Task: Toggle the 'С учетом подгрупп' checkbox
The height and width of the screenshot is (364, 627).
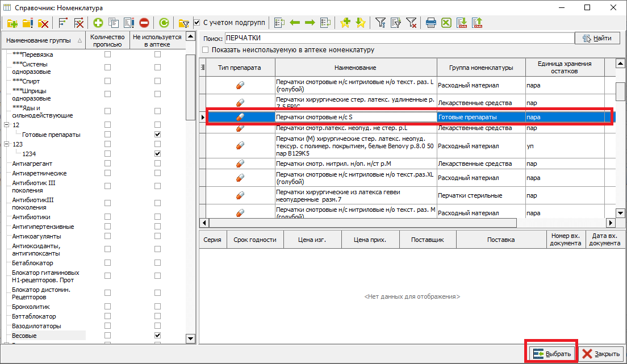Action: pos(197,23)
